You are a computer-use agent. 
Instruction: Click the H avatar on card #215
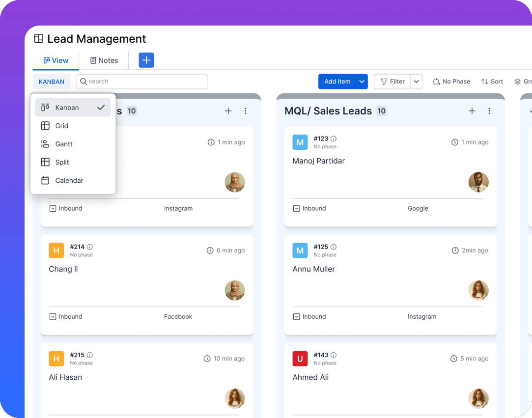tap(56, 359)
